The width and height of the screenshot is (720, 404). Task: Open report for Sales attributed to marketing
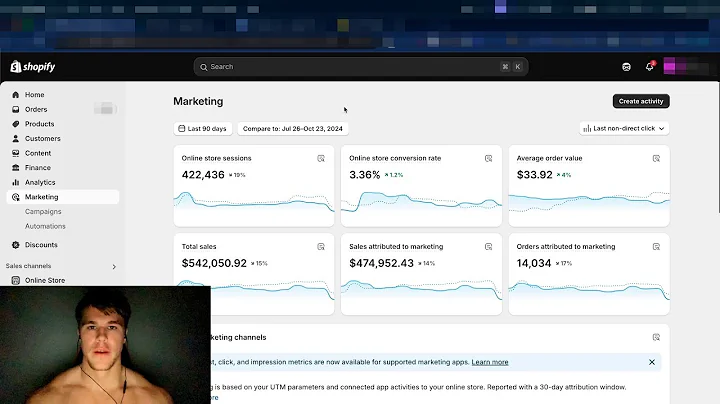tap(489, 247)
